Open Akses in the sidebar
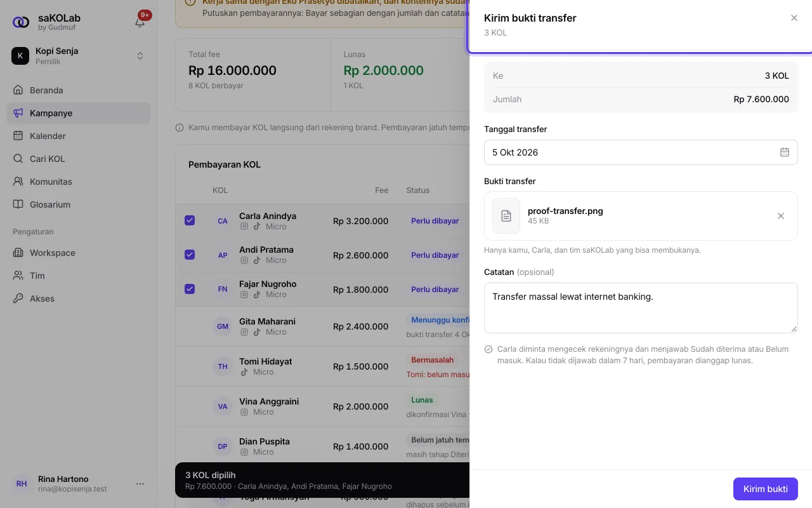Image resolution: width=812 pixels, height=508 pixels. pos(79,298)
